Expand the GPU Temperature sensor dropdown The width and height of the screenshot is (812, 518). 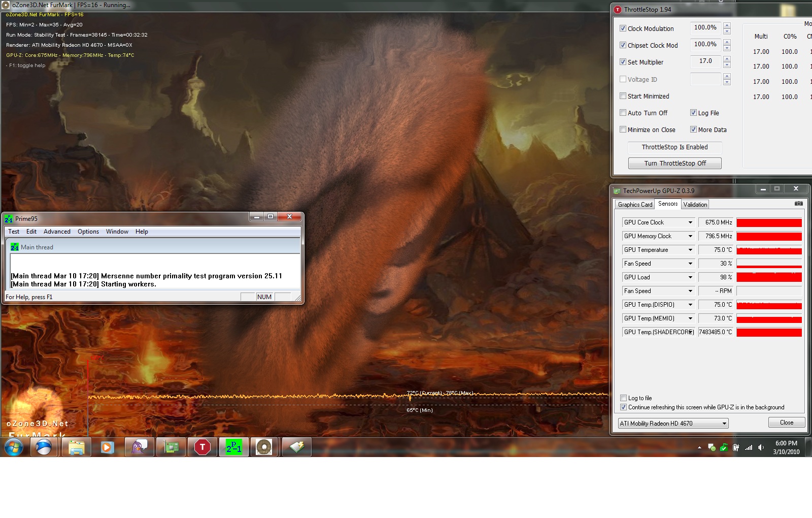(x=690, y=250)
